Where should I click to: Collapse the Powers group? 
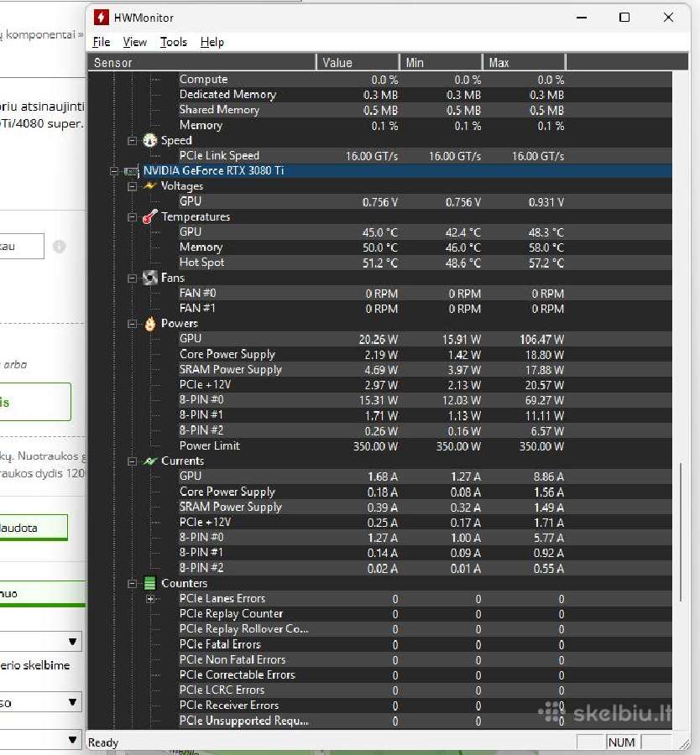(x=132, y=324)
